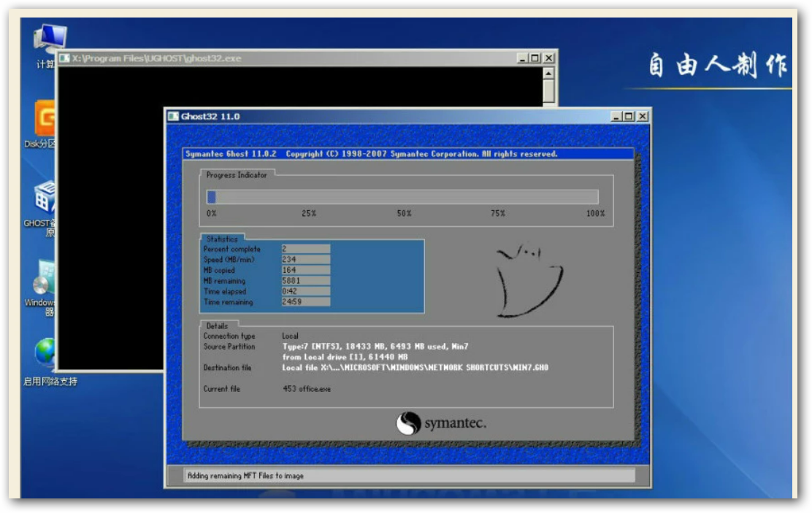Click the ghost32.exe console title path
Image resolution: width=812 pixels, height=513 pixels.
click(156, 58)
